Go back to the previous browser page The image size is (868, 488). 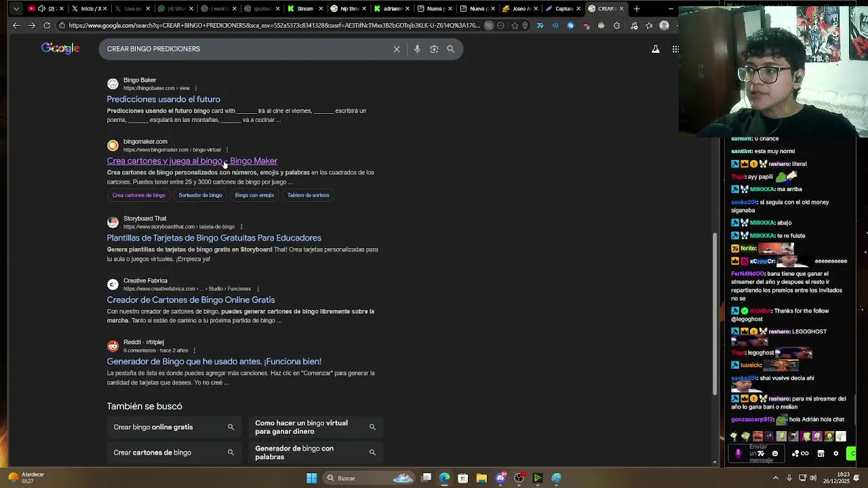[16, 25]
